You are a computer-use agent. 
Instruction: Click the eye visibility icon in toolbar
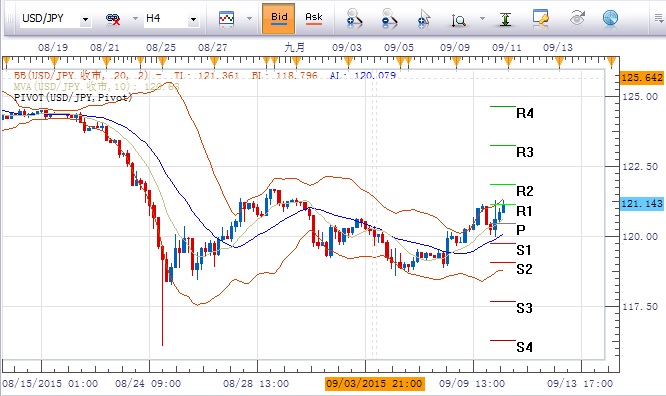pyautogui.click(x=577, y=19)
